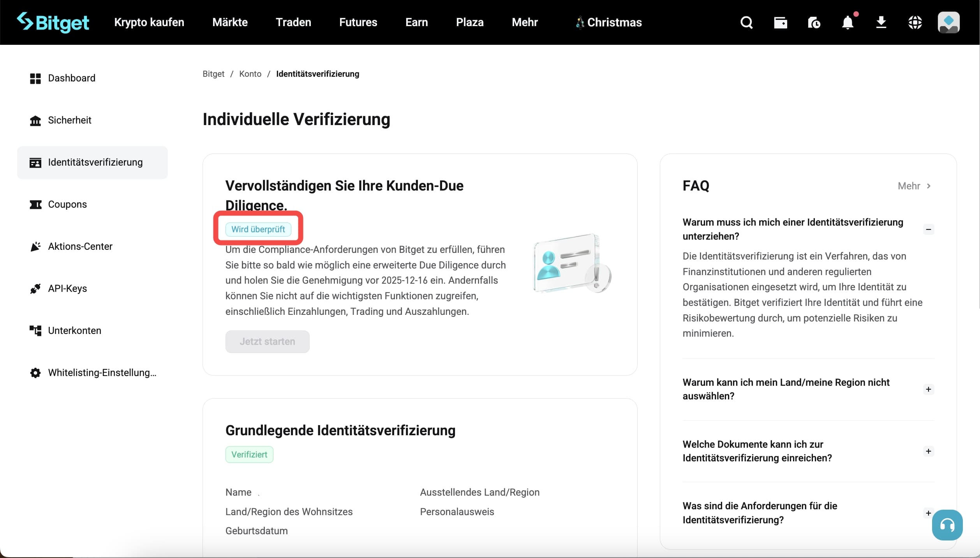Change language with the globe icon
The image size is (980, 558).
tap(915, 22)
